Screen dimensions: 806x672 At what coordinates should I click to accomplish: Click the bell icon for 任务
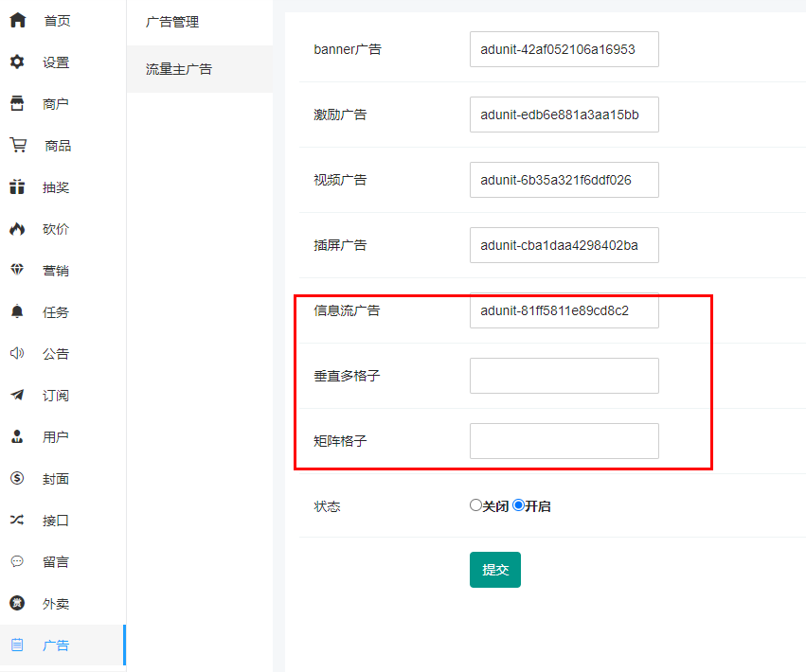click(17, 311)
